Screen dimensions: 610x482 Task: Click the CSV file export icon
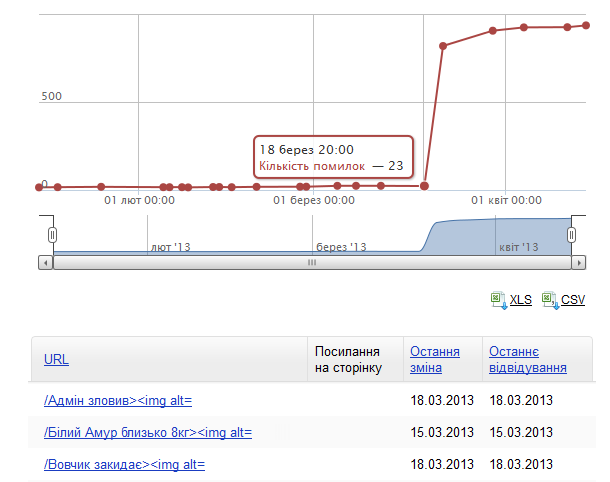coord(549,298)
